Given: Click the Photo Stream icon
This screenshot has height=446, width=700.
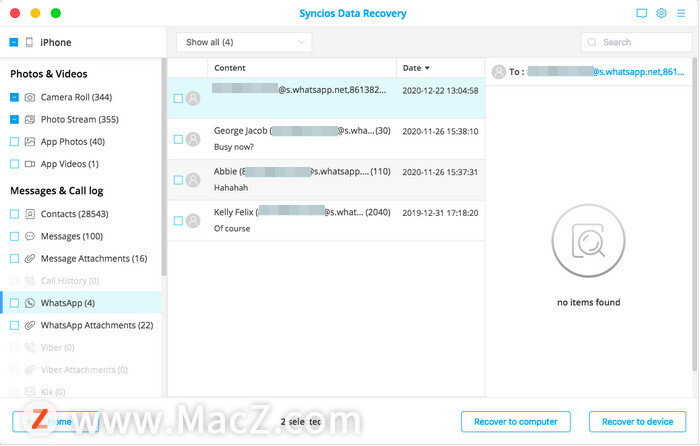Looking at the screenshot, I should [30, 120].
